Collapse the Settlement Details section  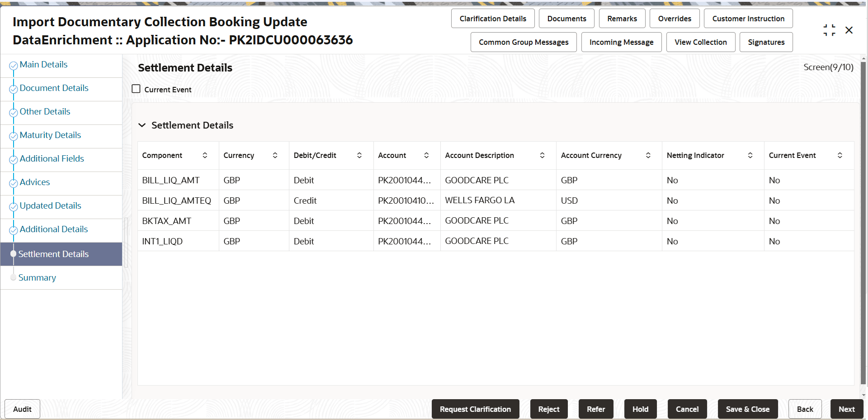coord(142,125)
